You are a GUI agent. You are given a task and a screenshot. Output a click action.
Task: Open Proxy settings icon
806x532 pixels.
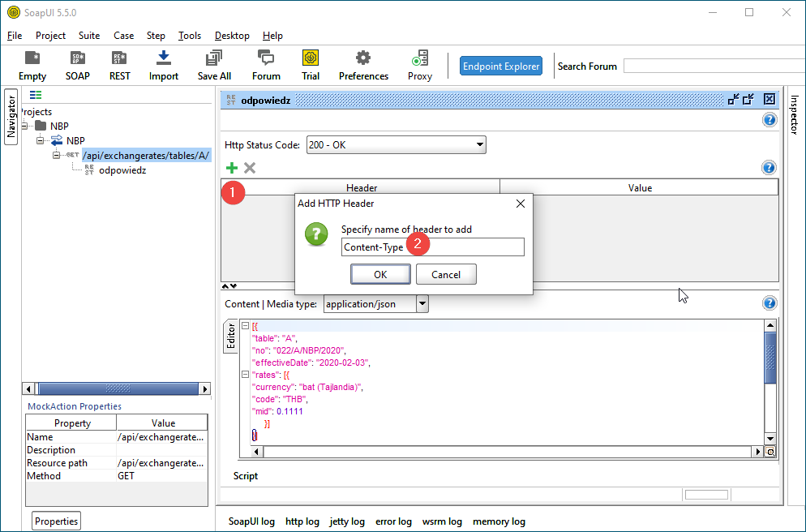(420, 66)
